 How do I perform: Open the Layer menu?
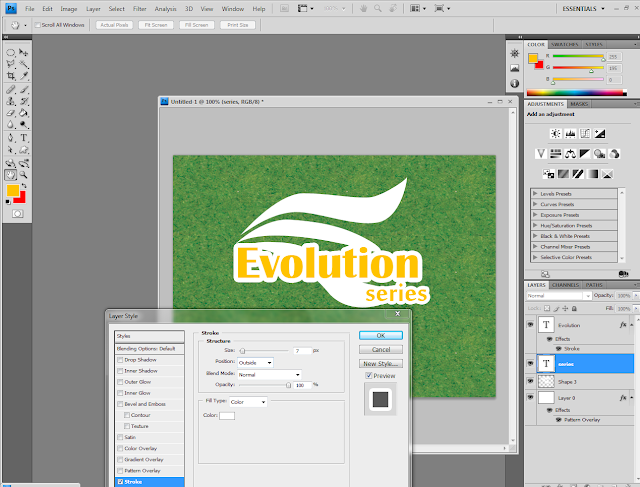[x=93, y=9]
